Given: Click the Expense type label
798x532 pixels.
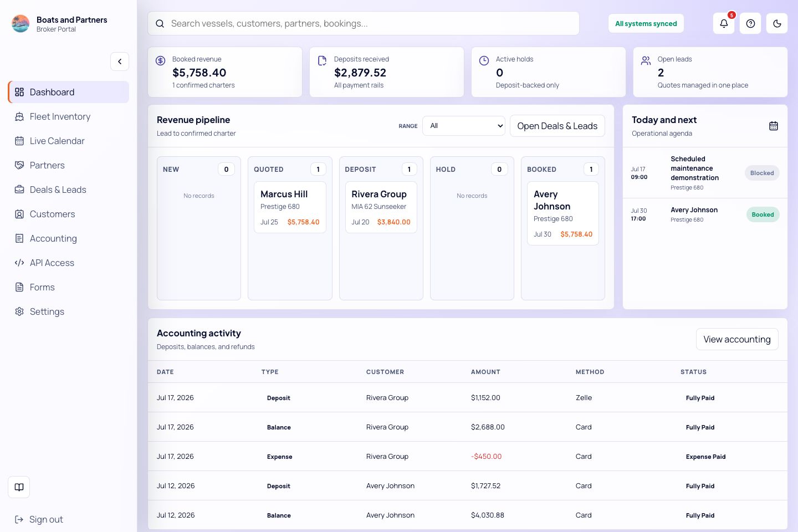Looking at the screenshot, I should [279, 457].
